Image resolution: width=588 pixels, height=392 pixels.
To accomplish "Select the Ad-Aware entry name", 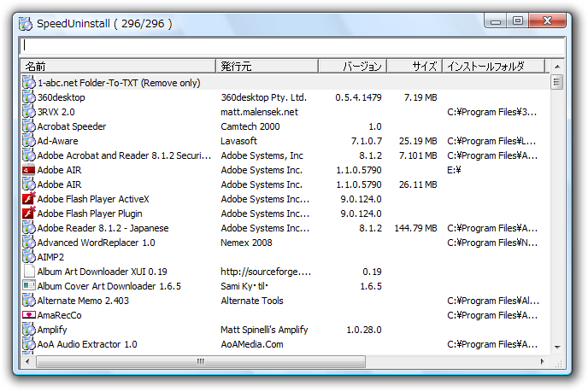I will (x=58, y=141).
